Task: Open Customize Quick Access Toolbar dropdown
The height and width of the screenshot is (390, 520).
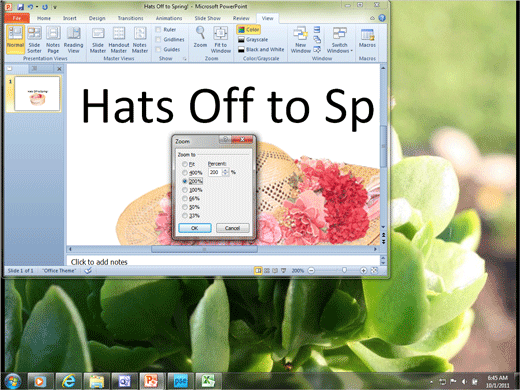Action: (55, 7)
